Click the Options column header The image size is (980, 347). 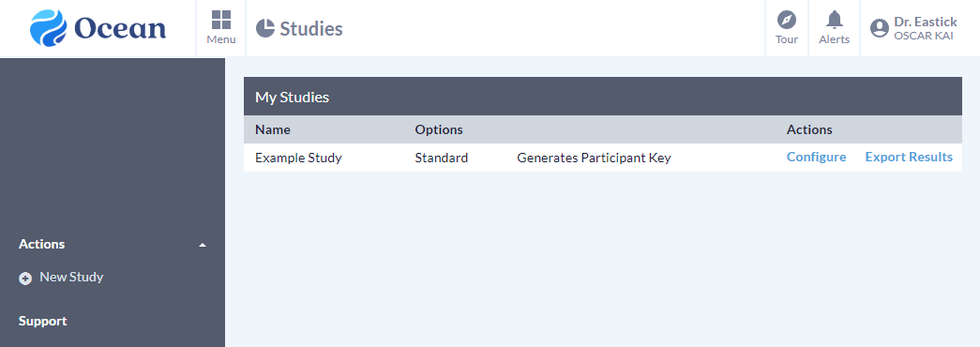(x=439, y=129)
